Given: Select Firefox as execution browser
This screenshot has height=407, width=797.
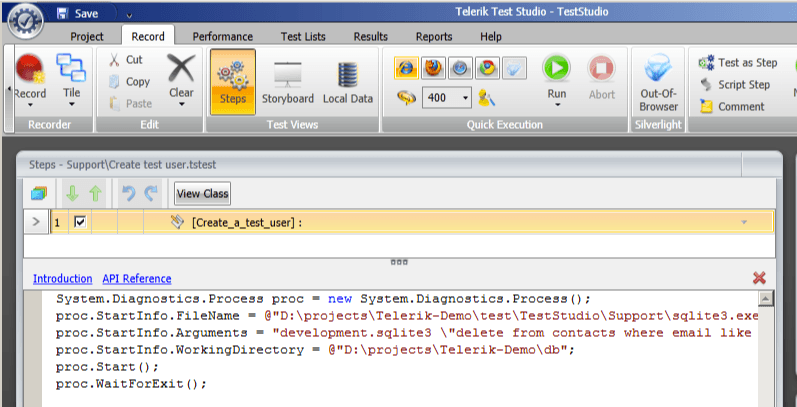Looking at the screenshot, I should pyautogui.click(x=434, y=68).
